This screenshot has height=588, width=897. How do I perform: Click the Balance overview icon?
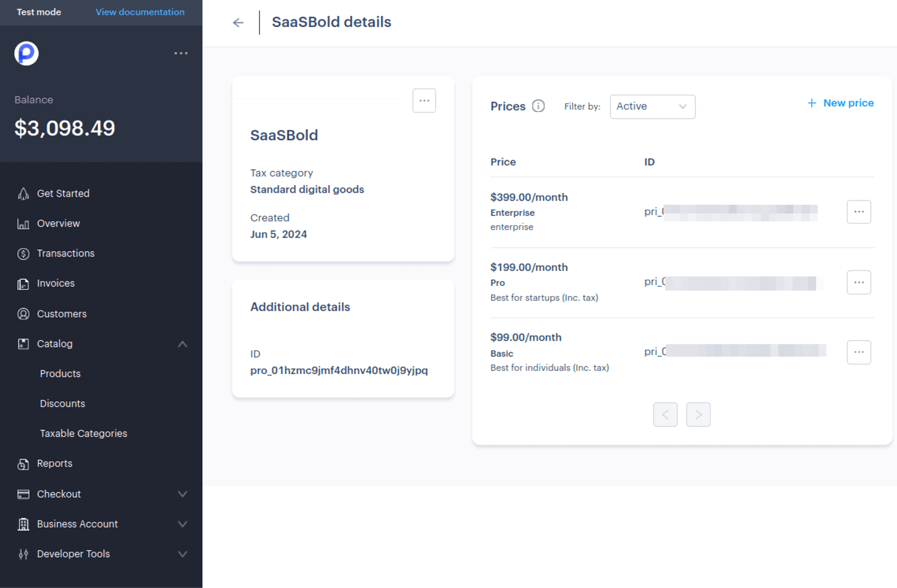[x=23, y=223]
